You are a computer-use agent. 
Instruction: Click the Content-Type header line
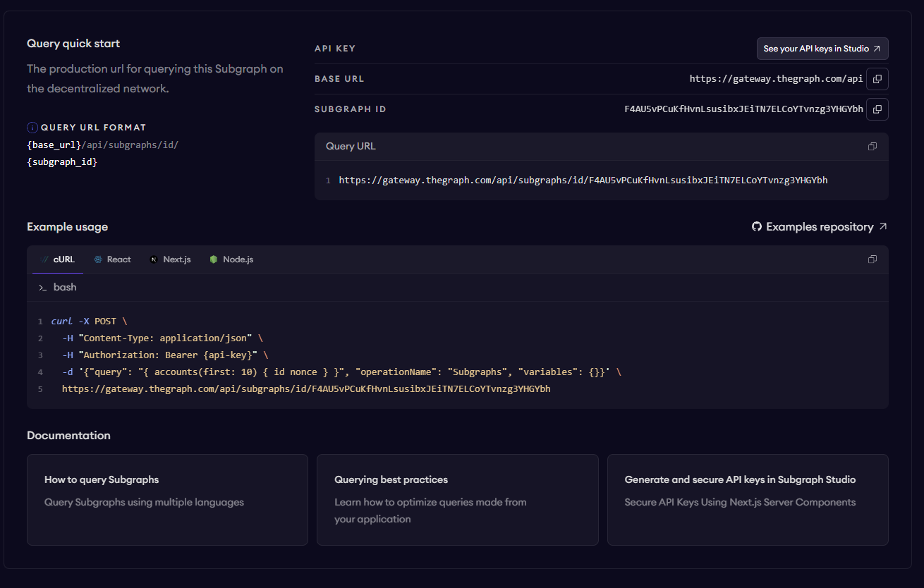162,338
